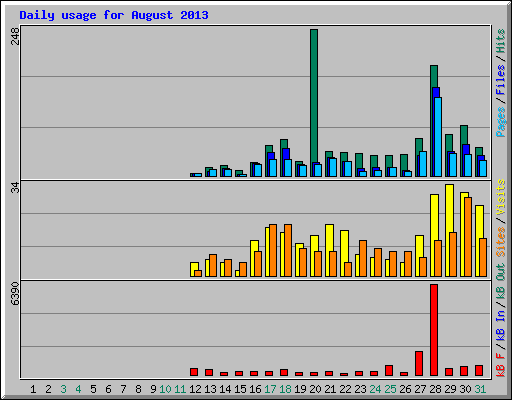The image size is (512, 400).
Task: Click the day 15 label on the x-axis
Action: point(240,389)
